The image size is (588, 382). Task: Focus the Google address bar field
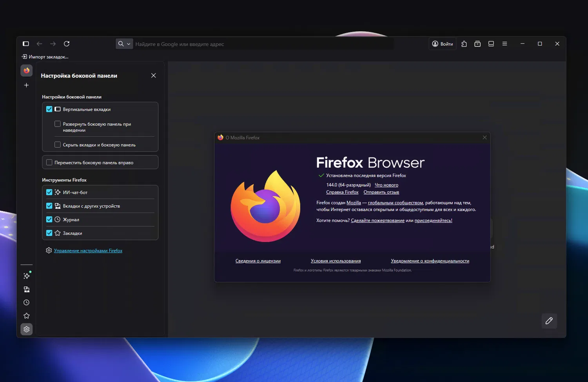coord(263,44)
